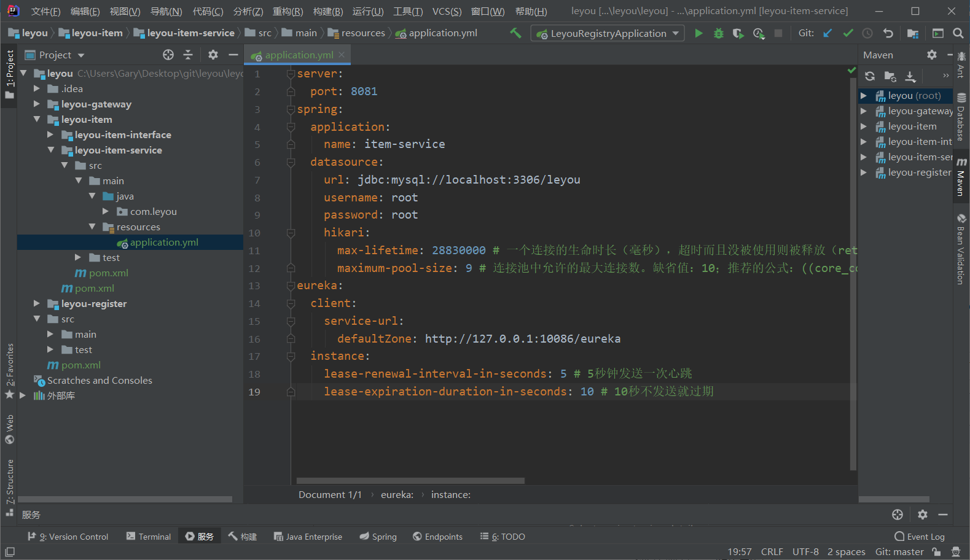Click the Build project hammer icon
The image size is (970, 560).
515,33
